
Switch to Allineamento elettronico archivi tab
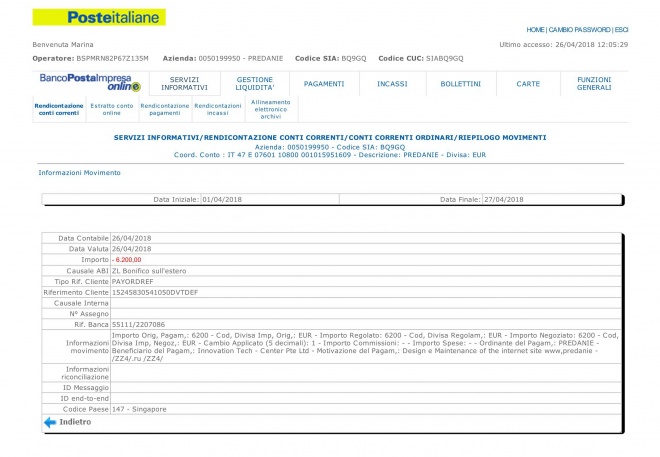[x=271, y=108]
